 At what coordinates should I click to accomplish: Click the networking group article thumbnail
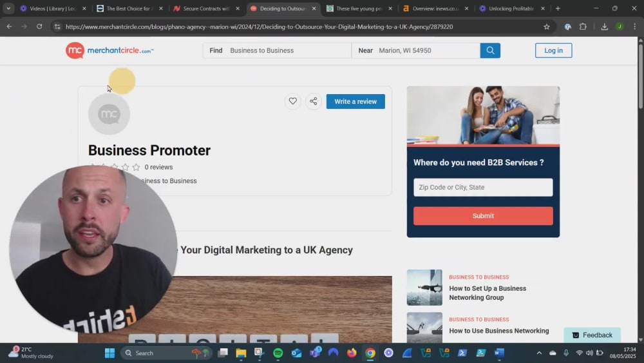(424, 288)
